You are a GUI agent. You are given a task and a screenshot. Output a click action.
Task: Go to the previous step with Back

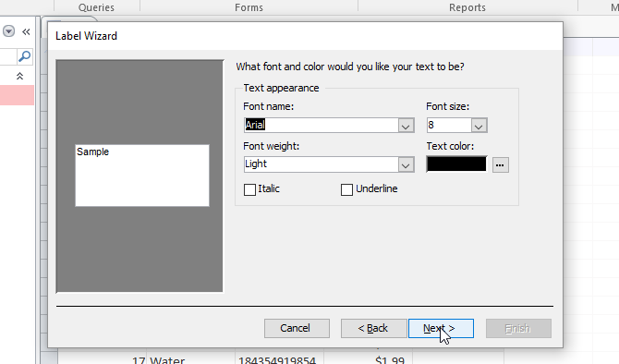click(x=374, y=329)
